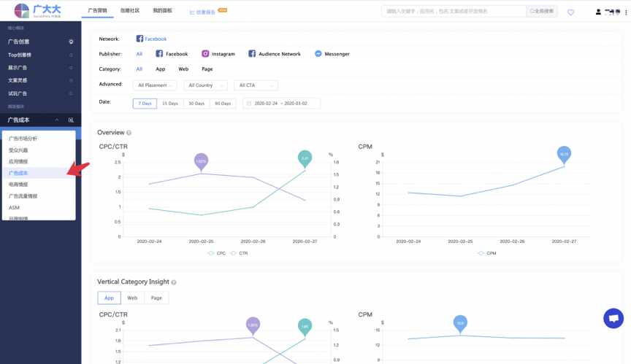Select highlighted 广告成本 submenu item
The width and height of the screenshot is (631, 364).
39,173
